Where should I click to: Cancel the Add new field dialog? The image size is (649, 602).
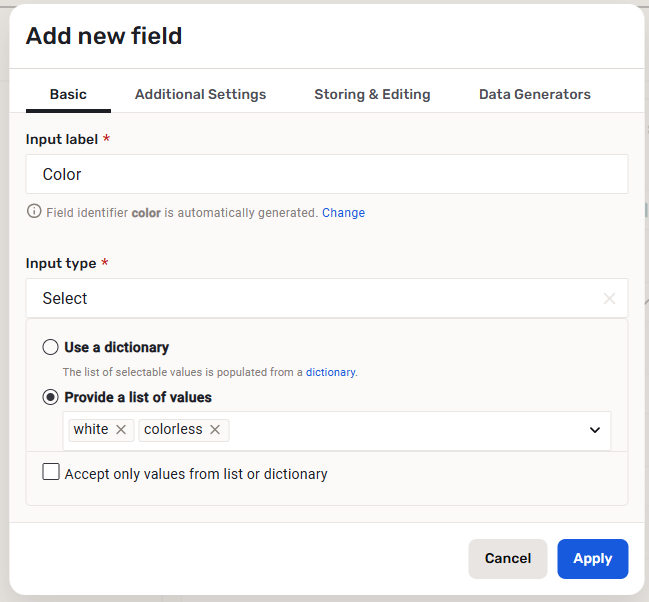(x=507, y=559)
